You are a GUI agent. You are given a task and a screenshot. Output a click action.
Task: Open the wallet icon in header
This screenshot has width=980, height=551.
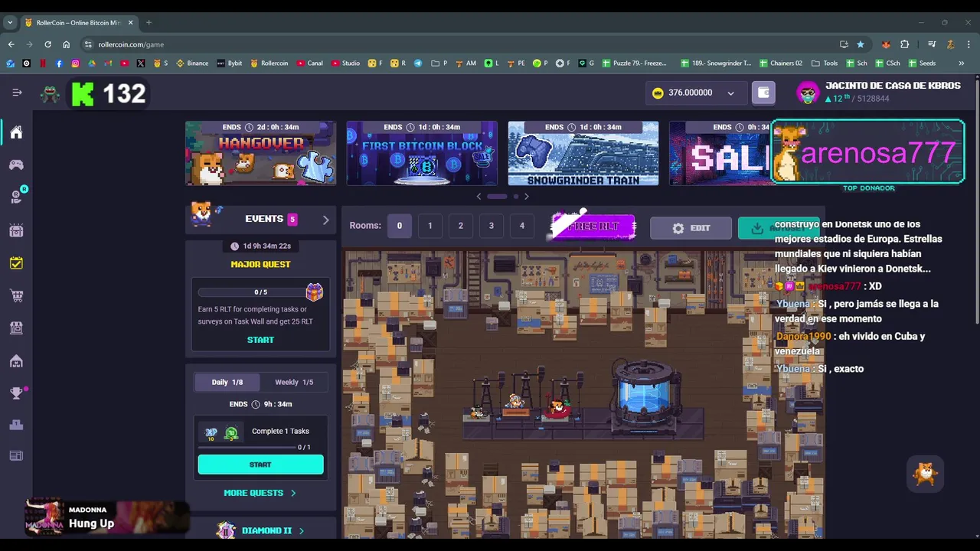[763, 93]
